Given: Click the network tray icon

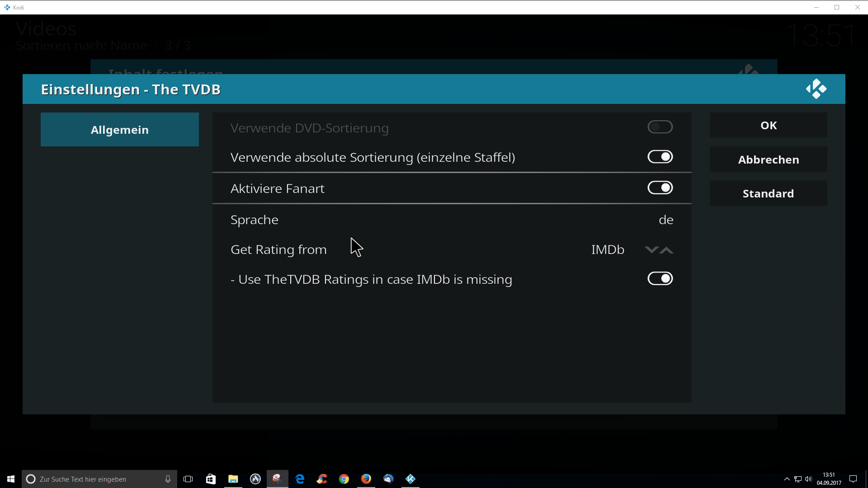Looking at the screenshot, I should 798,479.
